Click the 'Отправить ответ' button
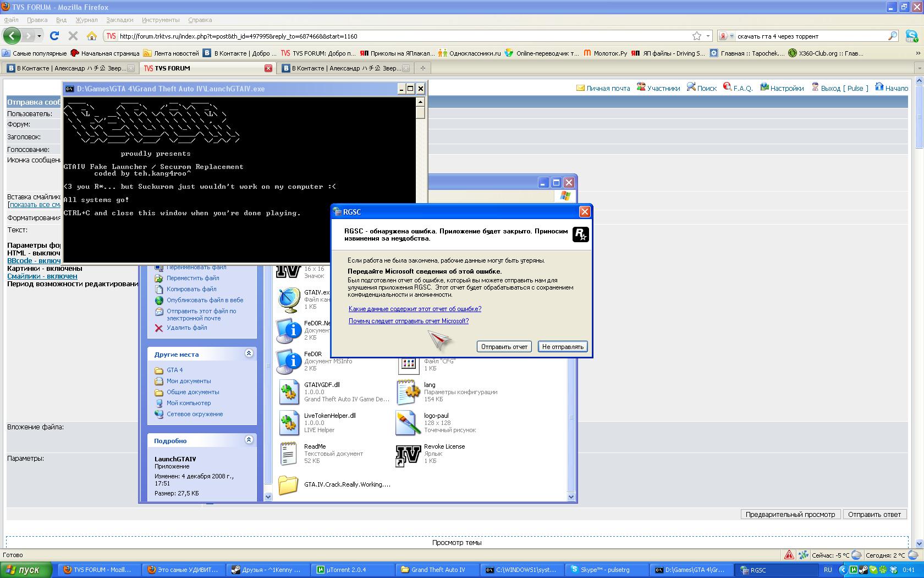Screen dimensions: 924x578 pyautogui.click(x=874, y=514)
